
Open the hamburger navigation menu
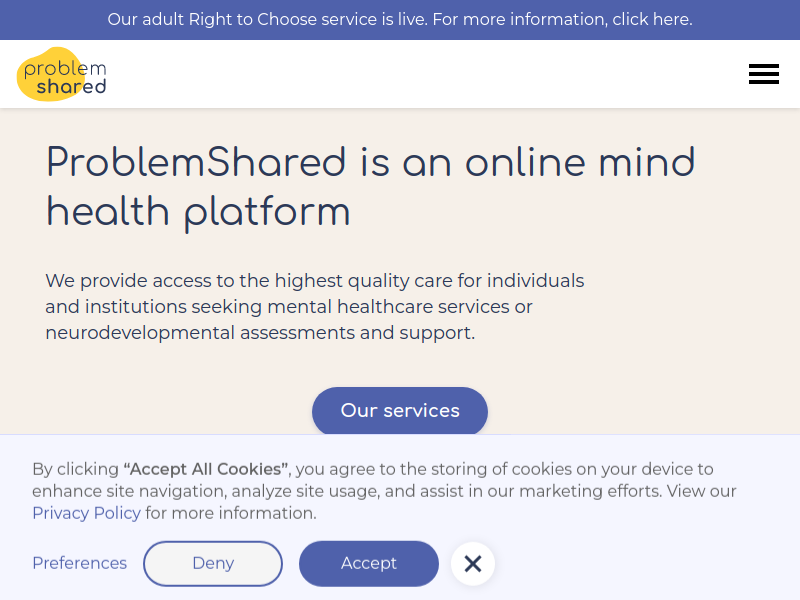point(763,74)
